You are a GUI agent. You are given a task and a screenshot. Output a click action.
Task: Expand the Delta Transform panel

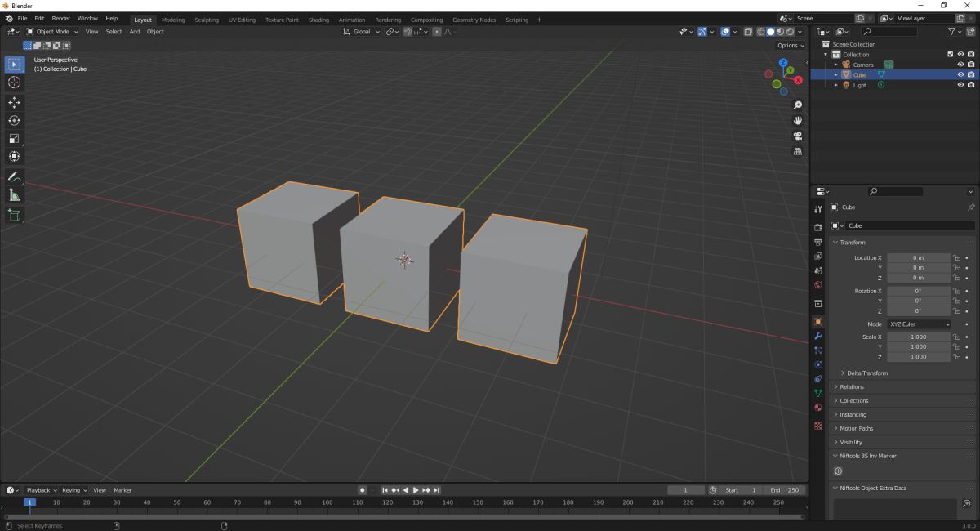pyautogui.click(x=866, y=373)
